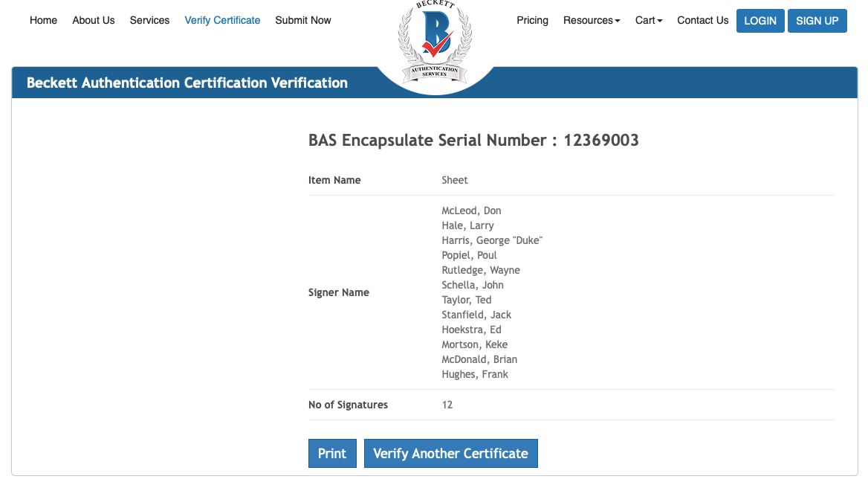Select signer 'Schella, John'
This screenshot has height=485, width=868.
click(473, 285)
